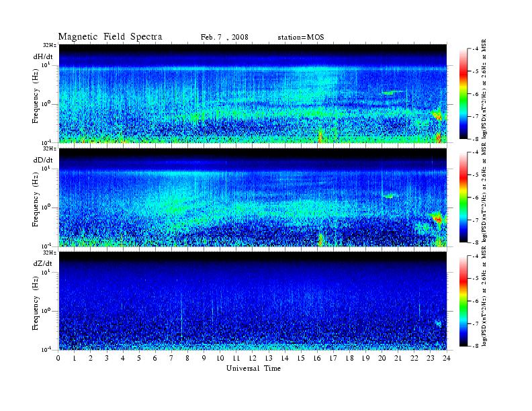Click the "Universal Time" axis title
The height and width of the screenshot is (411, 532).
click(x=253, y=368)
